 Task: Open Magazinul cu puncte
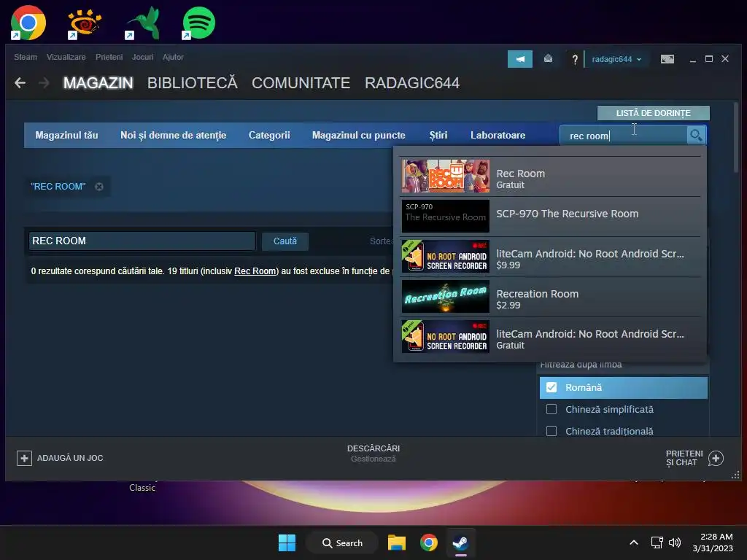[x=359, y=135]
